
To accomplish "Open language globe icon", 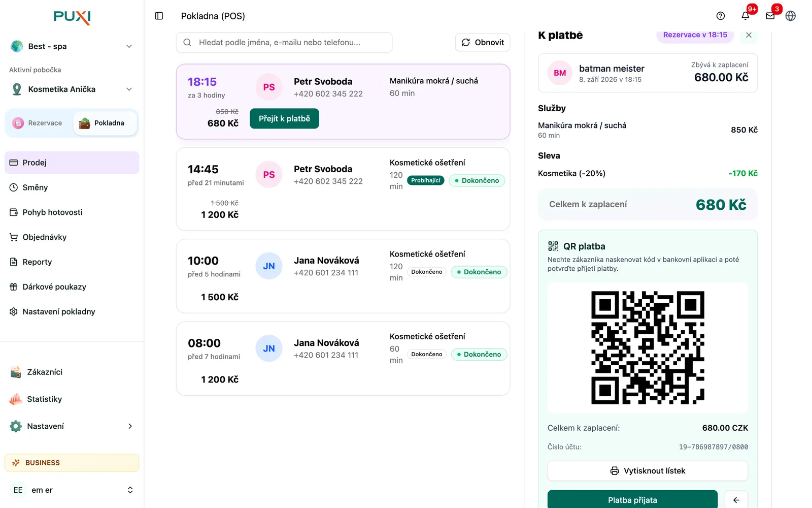I will (x=791, y=16).
